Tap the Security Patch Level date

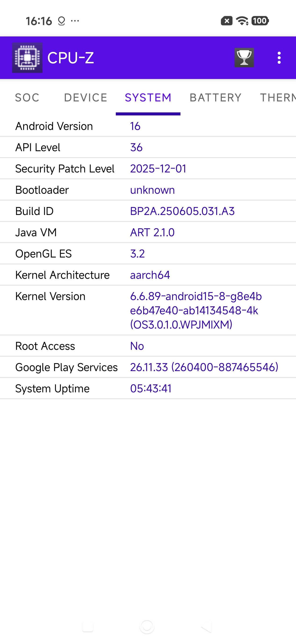158,169
